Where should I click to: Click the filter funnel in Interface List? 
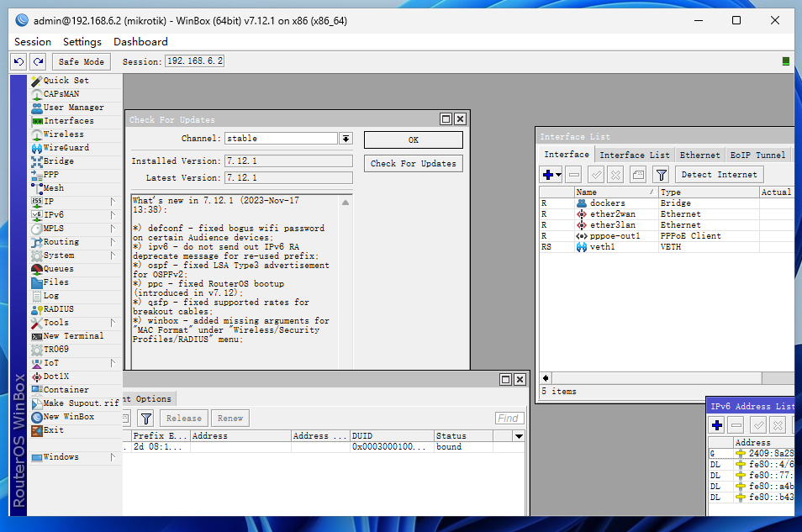[662, 175]
